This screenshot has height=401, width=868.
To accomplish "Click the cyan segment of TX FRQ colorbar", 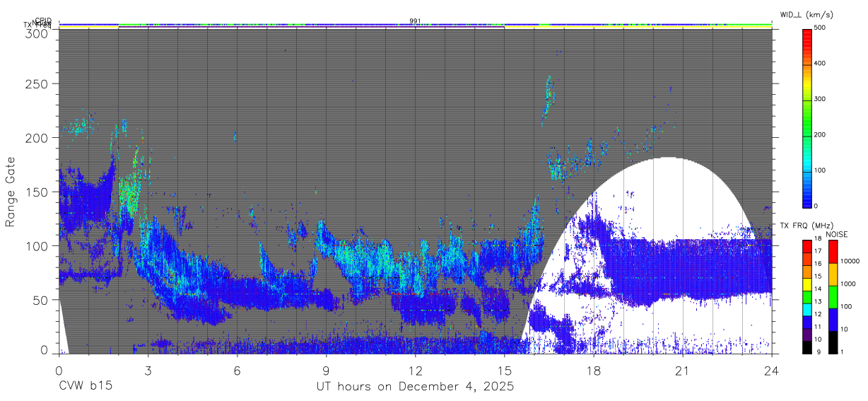I will [807, 310].
